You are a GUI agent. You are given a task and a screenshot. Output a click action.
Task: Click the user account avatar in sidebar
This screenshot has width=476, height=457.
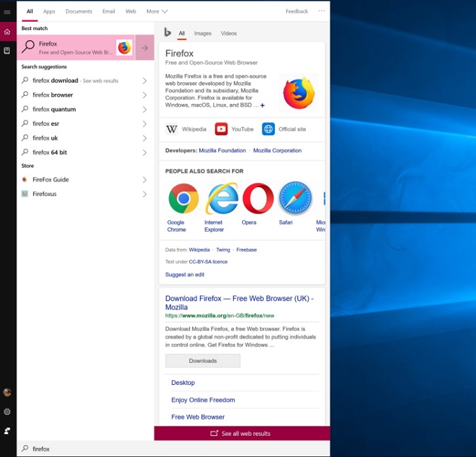[x=7, y=392]
